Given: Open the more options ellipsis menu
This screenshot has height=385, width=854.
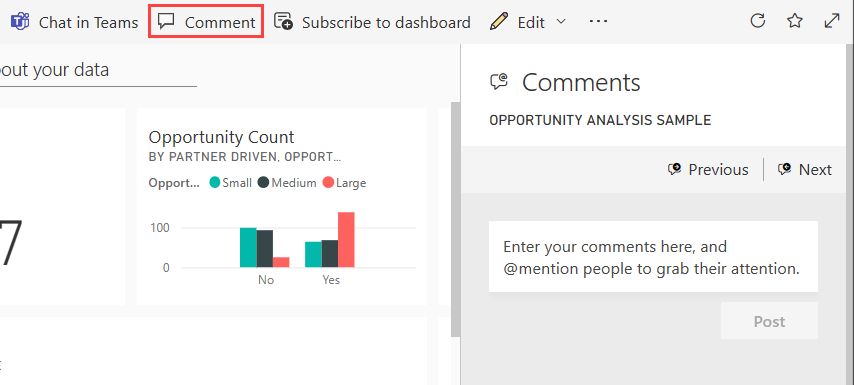Looking at the screenshot, I should point(598,22).
